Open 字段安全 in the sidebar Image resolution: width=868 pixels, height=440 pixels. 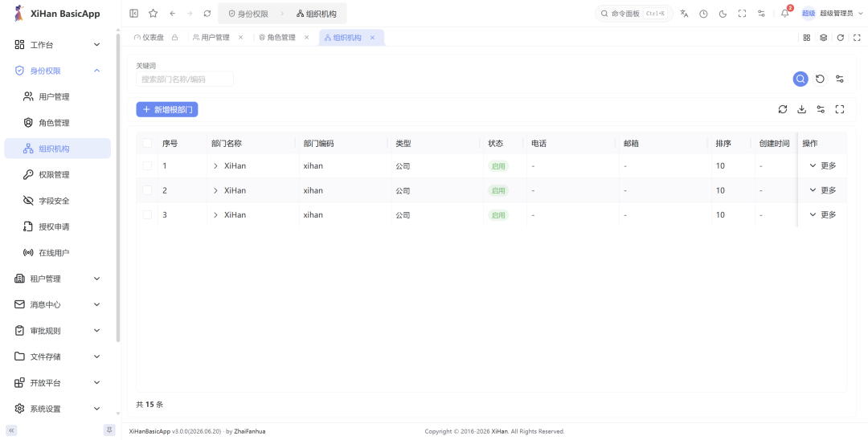(58, 201)
